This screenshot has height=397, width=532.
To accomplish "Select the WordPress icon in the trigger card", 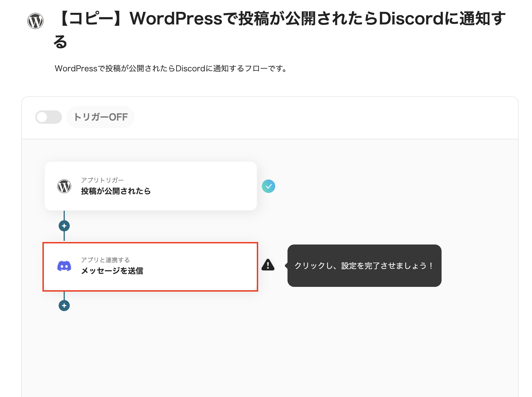I will 64,186.
